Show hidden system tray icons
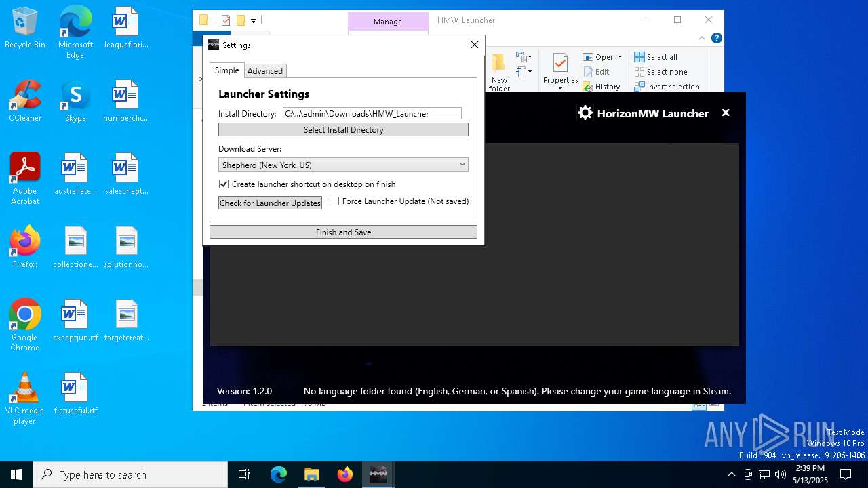 click(731, 474)
